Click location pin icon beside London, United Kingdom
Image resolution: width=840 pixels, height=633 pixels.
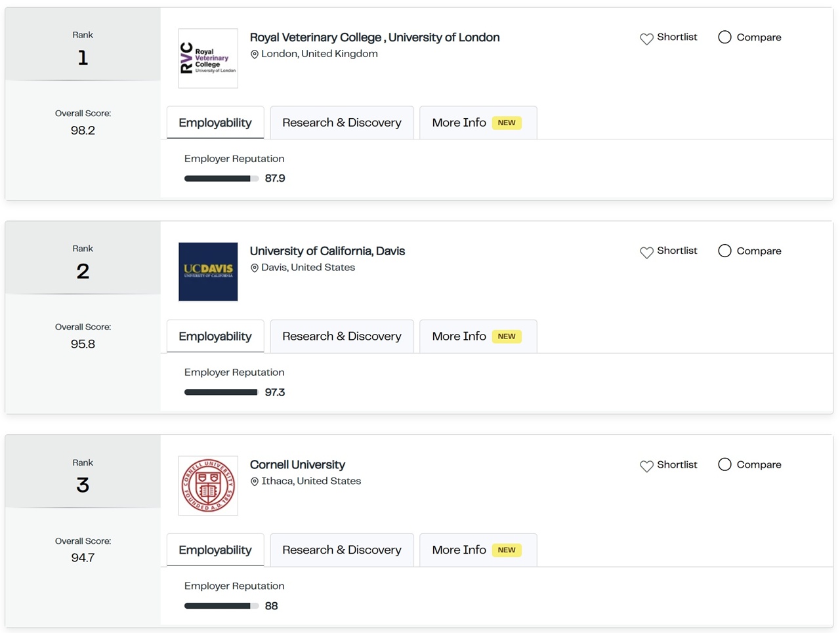click(x=255, y=54)
